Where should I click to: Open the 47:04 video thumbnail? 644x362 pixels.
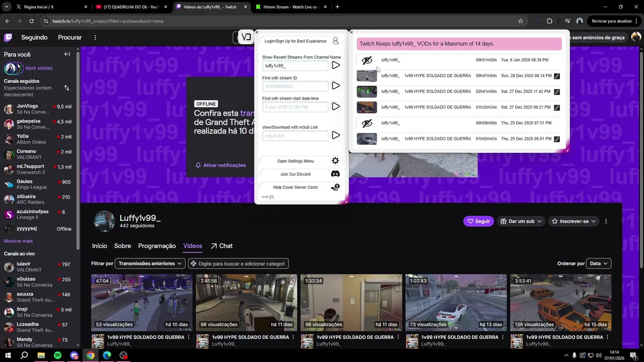point(142,303)
